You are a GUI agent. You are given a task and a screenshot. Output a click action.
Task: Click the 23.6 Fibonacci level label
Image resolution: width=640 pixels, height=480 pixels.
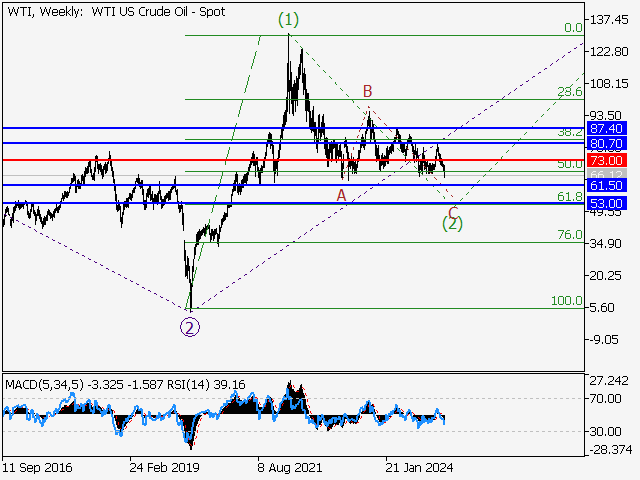569,92
